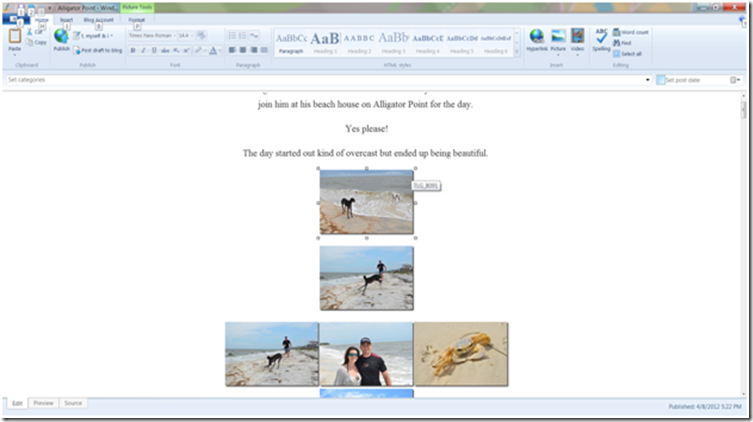Apply the Paragraph HTML style
This screenshot has height=422, width=753.
[291, 43]
